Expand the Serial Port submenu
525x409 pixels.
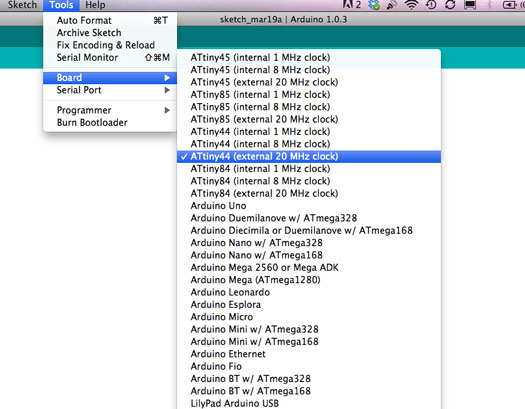coord(110,90)
